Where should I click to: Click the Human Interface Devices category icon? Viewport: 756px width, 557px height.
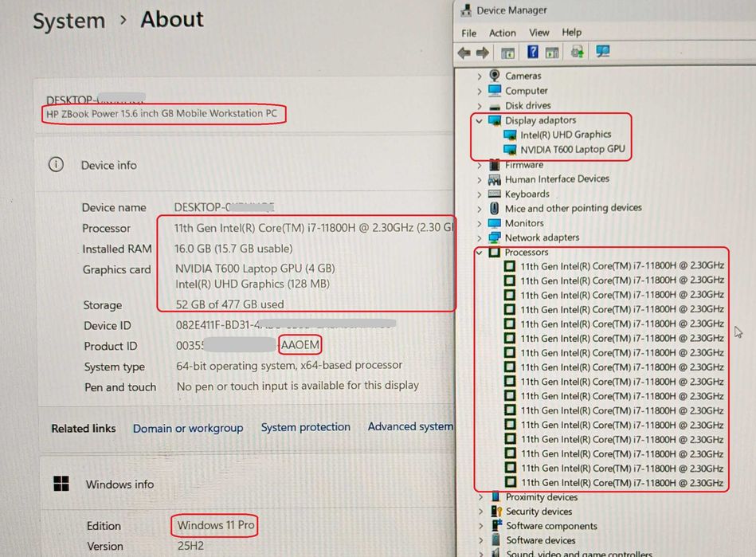click(494, 180)
